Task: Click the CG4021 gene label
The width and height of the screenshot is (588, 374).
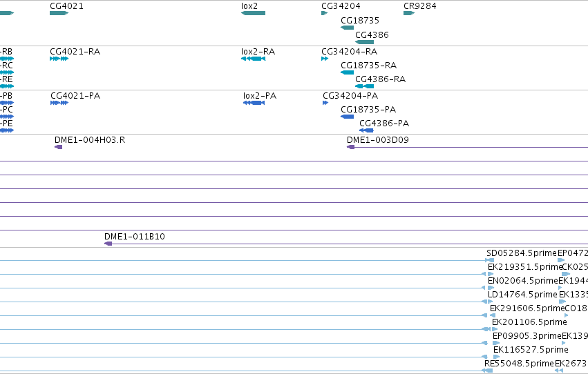Action: [67, 6]
